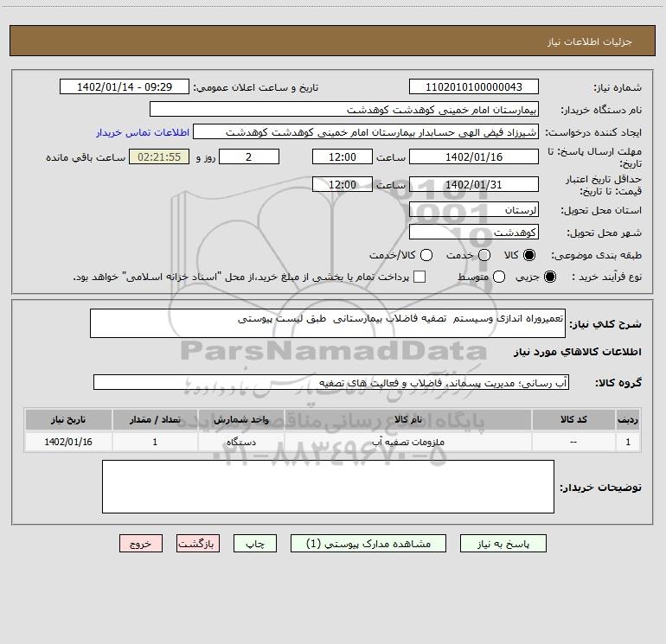Open the اطلاعات تماس خریدار link
The width and height of the screenshot is (666, 644).
[143, 132]
